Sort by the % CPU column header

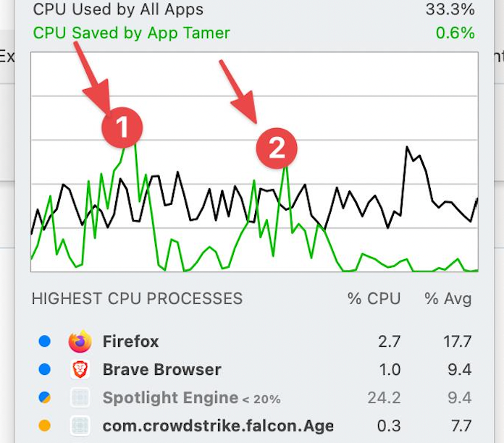(374, 299)
